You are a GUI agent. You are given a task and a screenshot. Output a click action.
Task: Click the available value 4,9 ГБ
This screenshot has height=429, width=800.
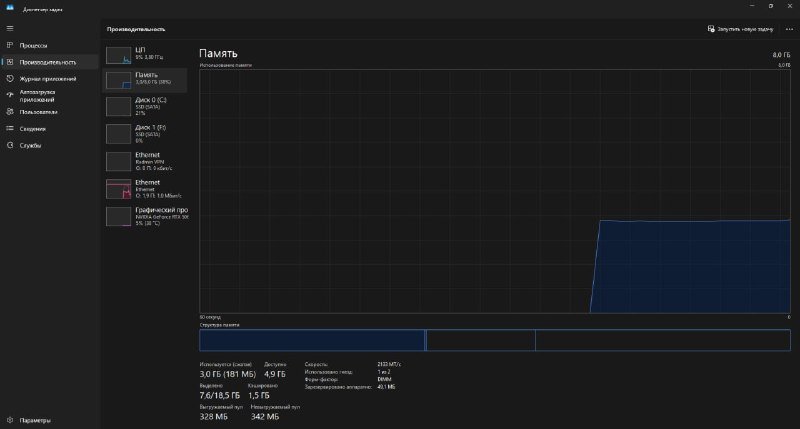pos(274,374)
